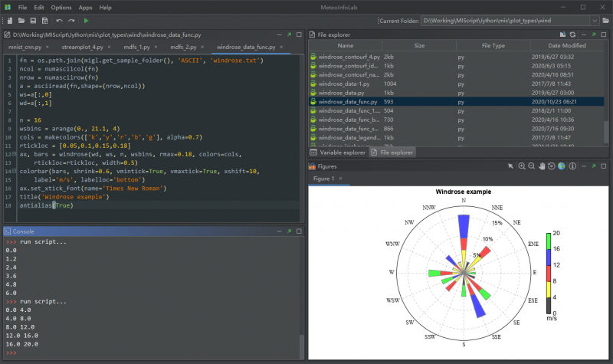The width and height of the screenshot is (613, 364).
Task: Click the identifier info icon in Figures
Action: tap(572, 166)
